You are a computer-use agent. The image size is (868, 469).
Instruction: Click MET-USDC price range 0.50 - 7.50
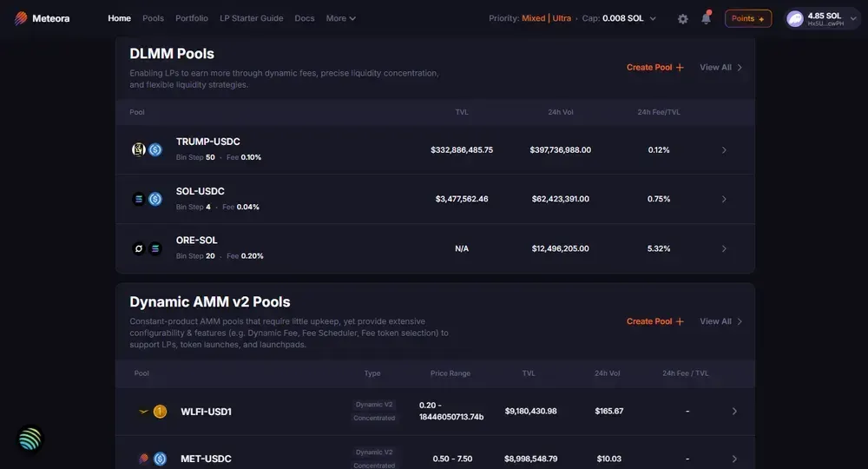pos(452,459)
